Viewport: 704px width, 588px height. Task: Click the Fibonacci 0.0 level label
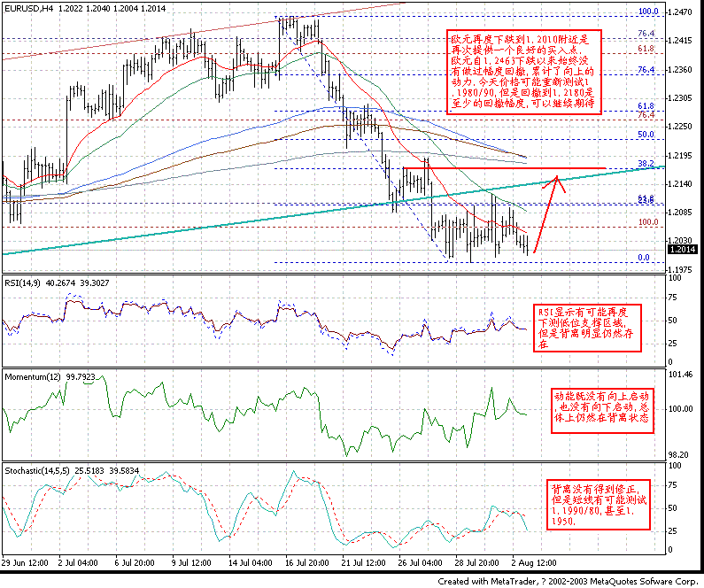click(x=644, y=257)
